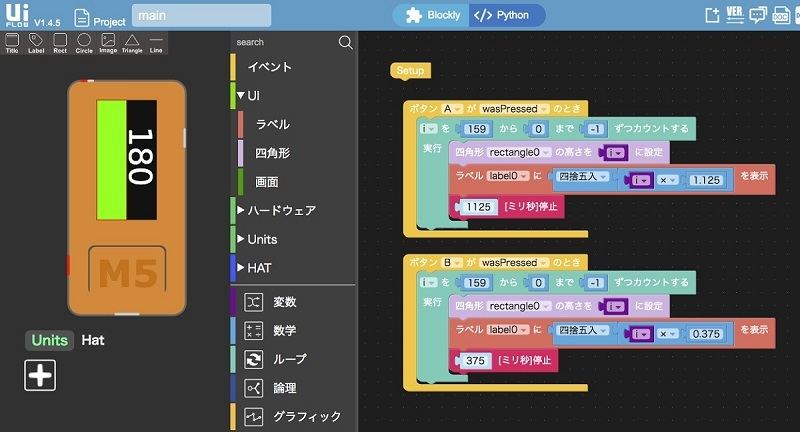Screen dimensions: 800x432
Task: Open wasPressed dropdown in button B block
Action: [x=516, y=262]
